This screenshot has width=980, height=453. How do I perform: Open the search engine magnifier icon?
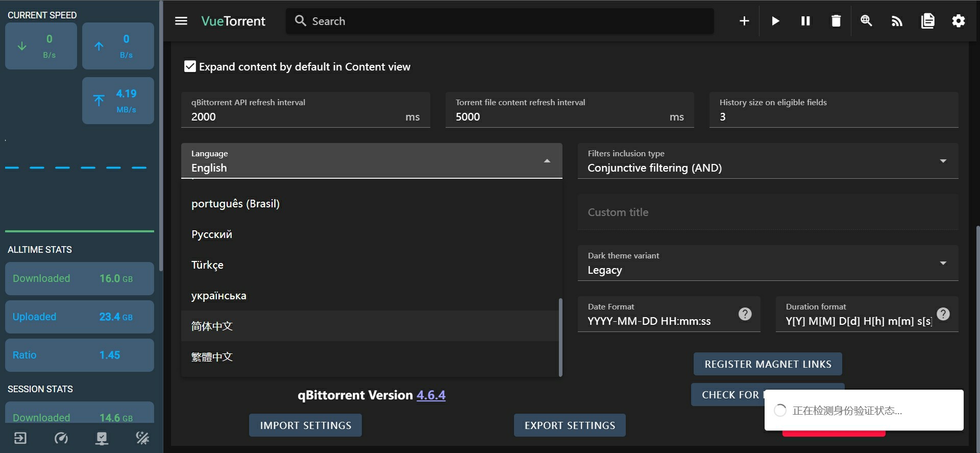coord(866,21)
